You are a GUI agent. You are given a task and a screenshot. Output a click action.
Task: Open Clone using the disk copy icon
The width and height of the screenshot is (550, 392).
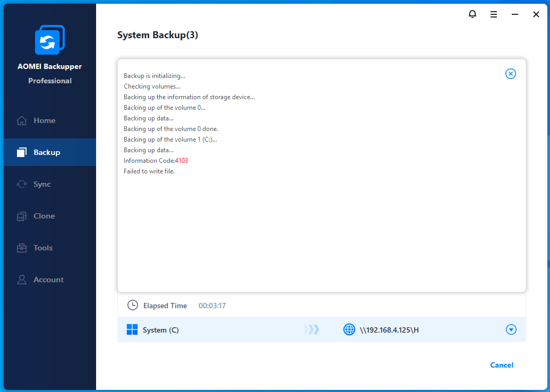(x=22, y=216)
